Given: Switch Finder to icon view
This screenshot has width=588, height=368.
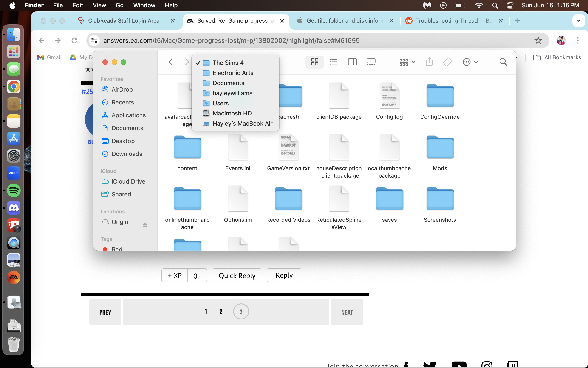Looking at the screenshot, I should [314, 62].
